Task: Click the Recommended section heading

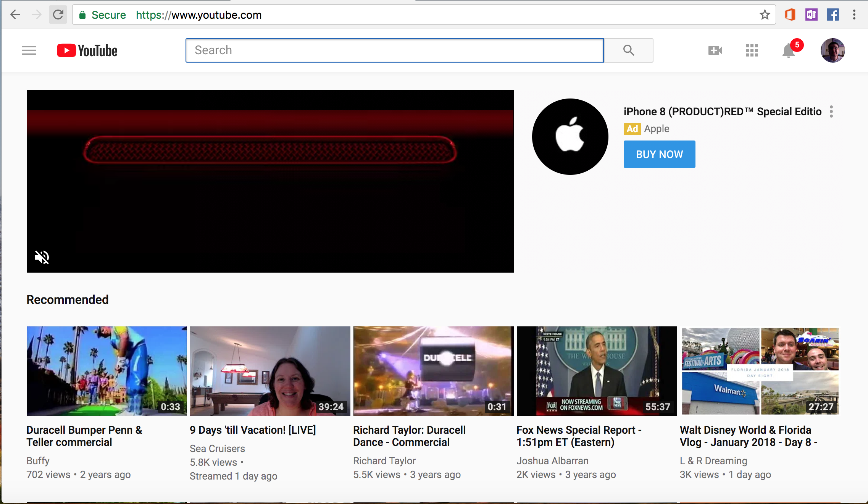Action: [x=68, y=300]
